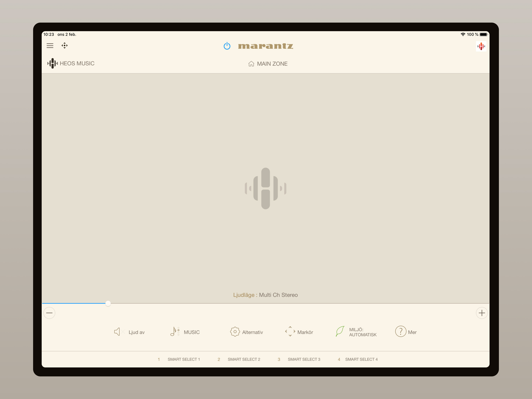Activate SMART SELECT 3
This screenshot has height=399, width=532.
click(304, 359)
